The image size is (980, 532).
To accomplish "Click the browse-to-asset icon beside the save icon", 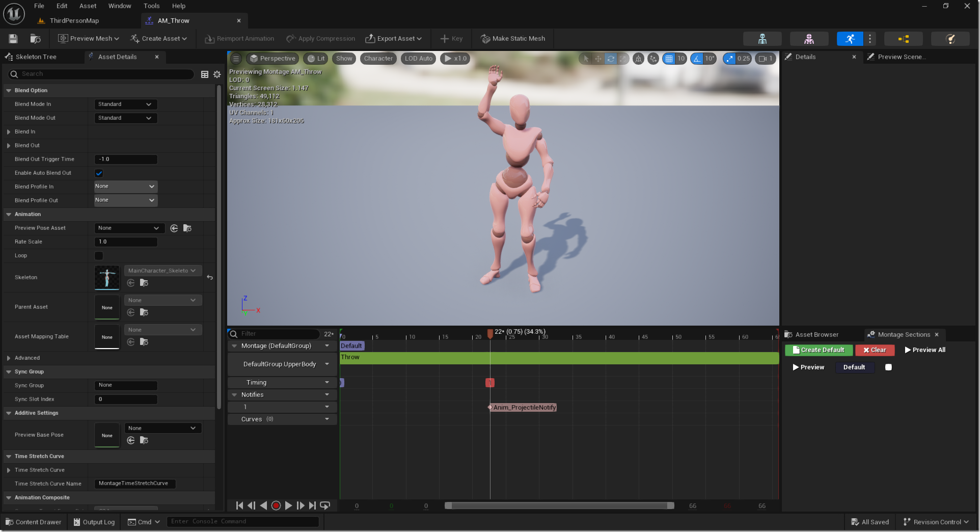I will coord(35,39).
